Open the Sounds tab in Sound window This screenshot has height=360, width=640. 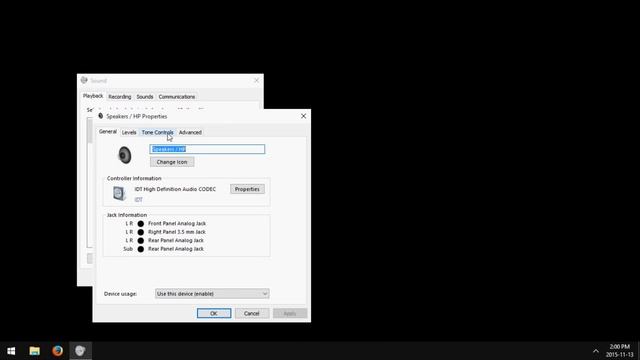[x=145, y=97]
